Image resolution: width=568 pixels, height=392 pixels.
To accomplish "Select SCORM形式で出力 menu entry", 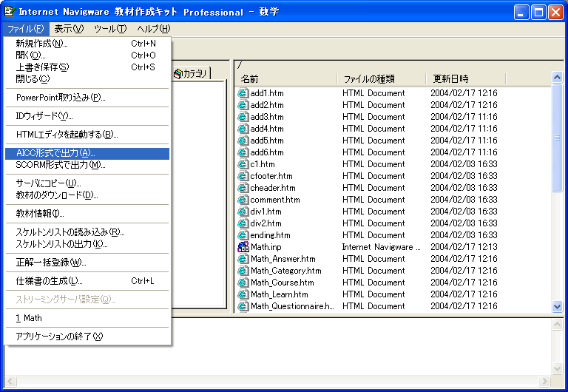I will point(60,165).
